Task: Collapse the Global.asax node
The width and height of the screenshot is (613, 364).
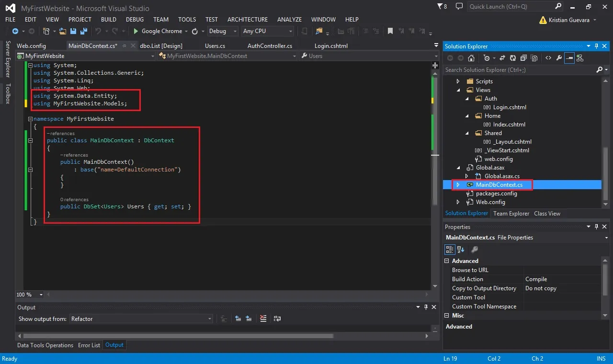Action: pyautogui.click(x=458, y=168)
